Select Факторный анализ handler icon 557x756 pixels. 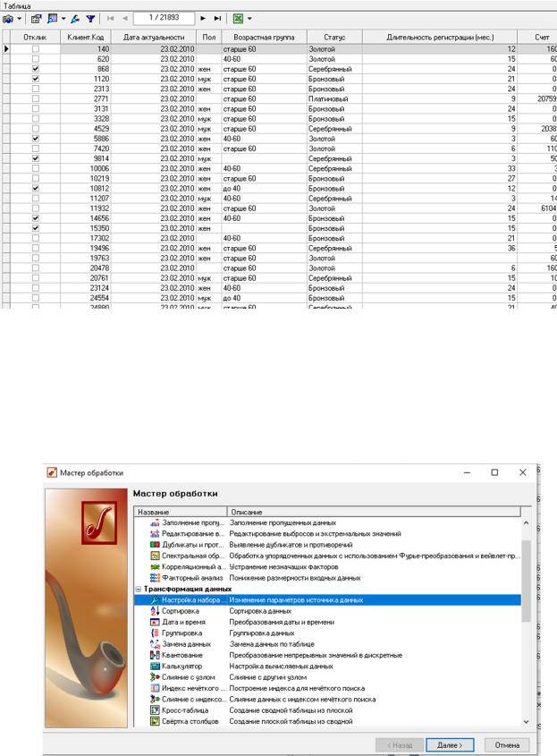[x=155, y=578]
